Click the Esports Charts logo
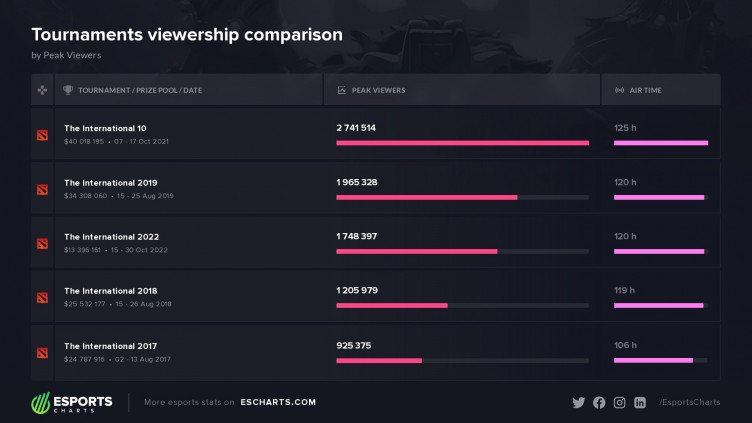This screenshot has width=752, height=423. [72, 402]
